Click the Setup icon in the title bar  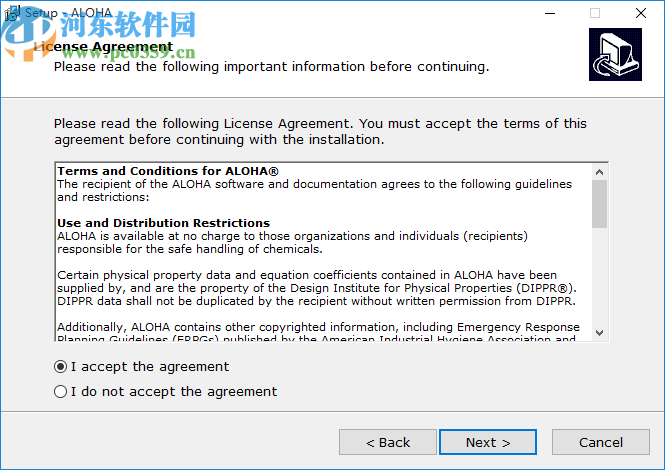click(x=12, y=14)
